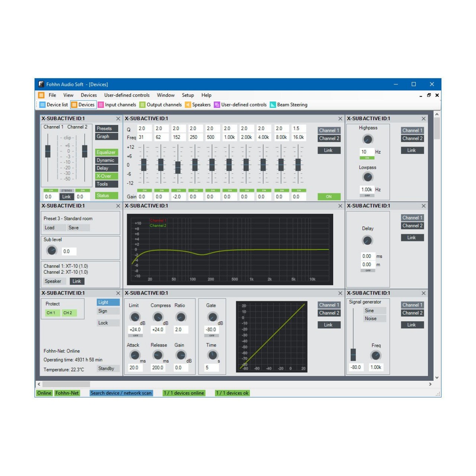Click the Gate threshold knob
The image size is (476, 476).
pos(212,317)
